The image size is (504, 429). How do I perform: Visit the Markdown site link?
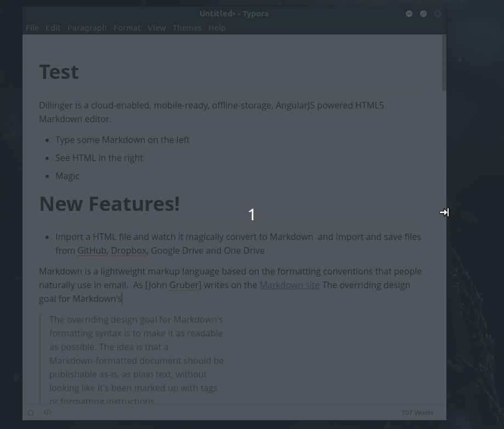pyautogui.click(x=290, y=285)
